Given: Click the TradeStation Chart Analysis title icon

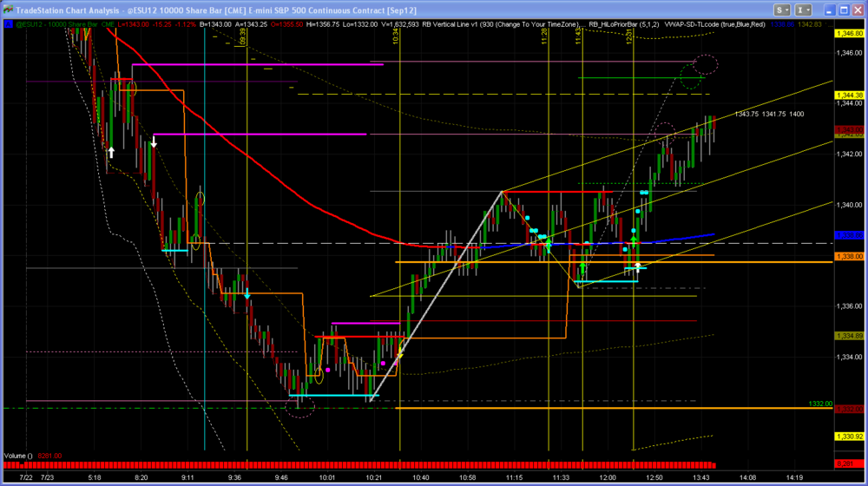Looking at the screenshot, I should point(9,10).
